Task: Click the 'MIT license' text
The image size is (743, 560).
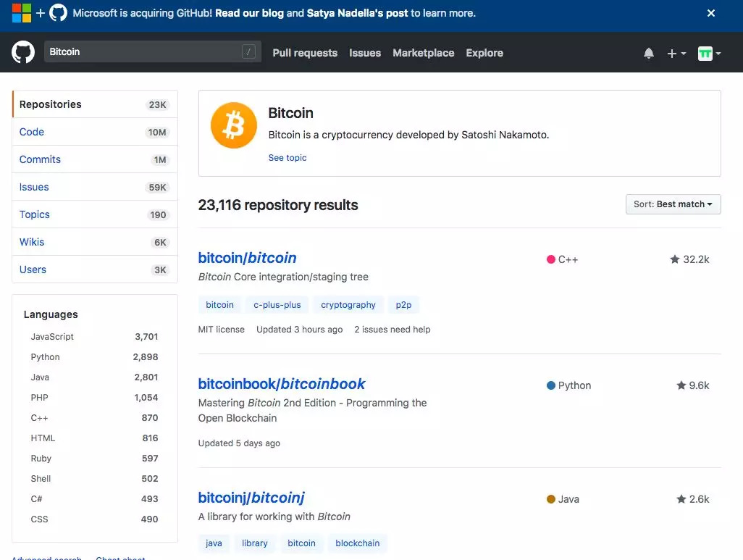Action: 222,330
